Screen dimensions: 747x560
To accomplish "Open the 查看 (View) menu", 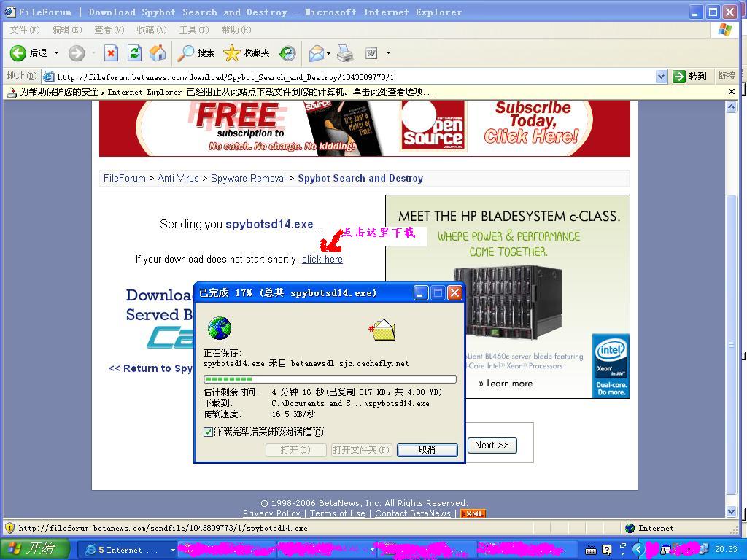I will click(x=109, y=30).
